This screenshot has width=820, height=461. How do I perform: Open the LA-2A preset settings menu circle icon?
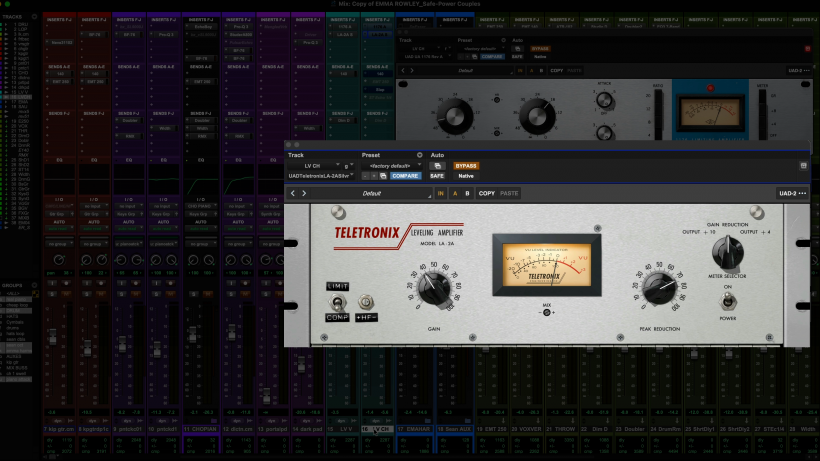tap(419, 155)
